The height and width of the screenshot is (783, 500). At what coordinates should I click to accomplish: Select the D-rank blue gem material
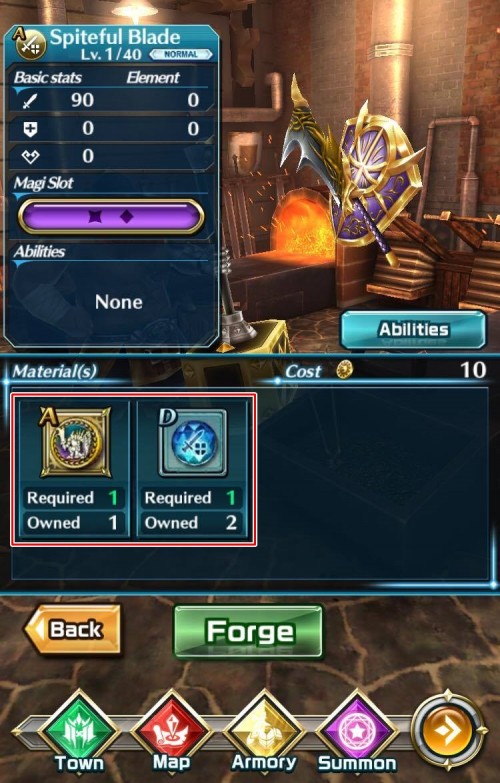coord(193,442)
